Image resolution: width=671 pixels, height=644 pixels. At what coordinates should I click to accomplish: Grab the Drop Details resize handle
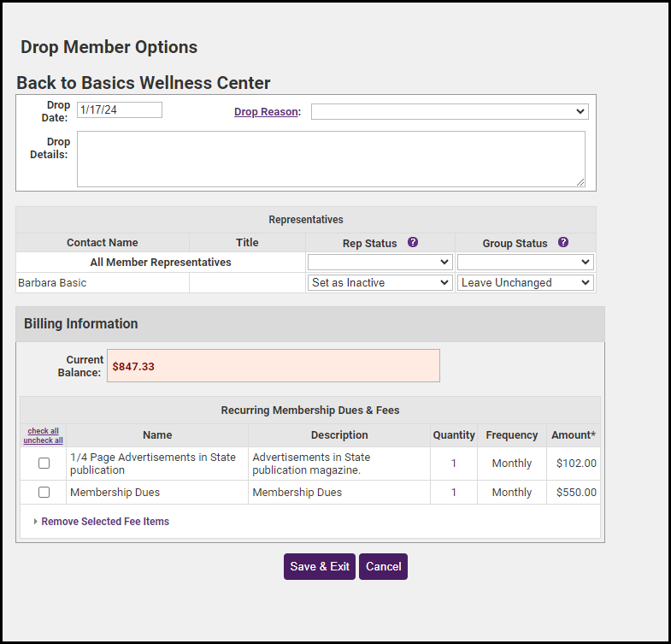[580, 182]
